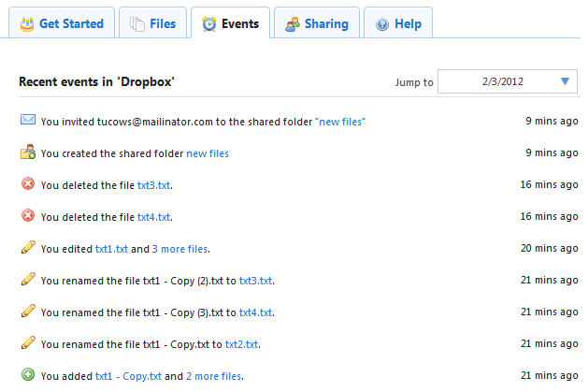Open the Get Started tab
This screenshot has width=588, height=392.
(x=62, y=22)
